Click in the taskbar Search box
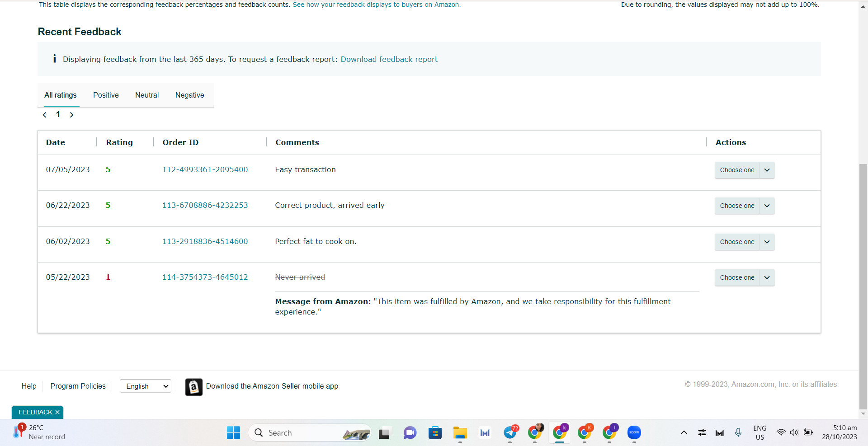The image size is (868, 446). [x=310, y=432]
